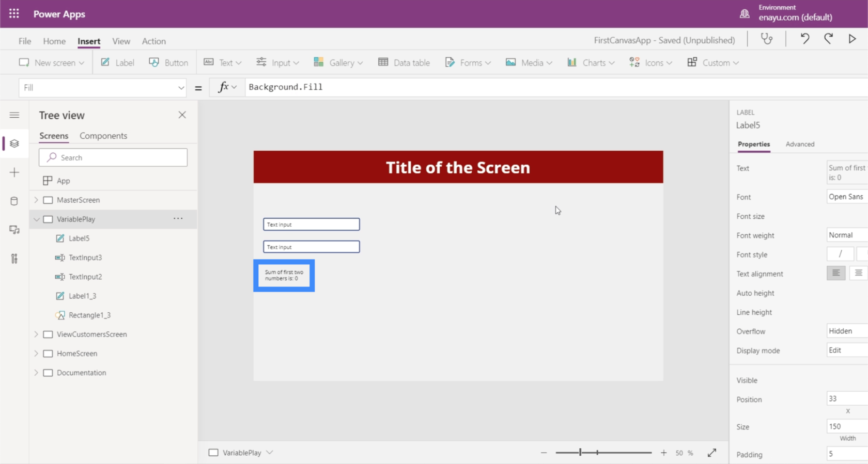
Task: Select TextInput3 in the tree
Action: click(85, 258)
